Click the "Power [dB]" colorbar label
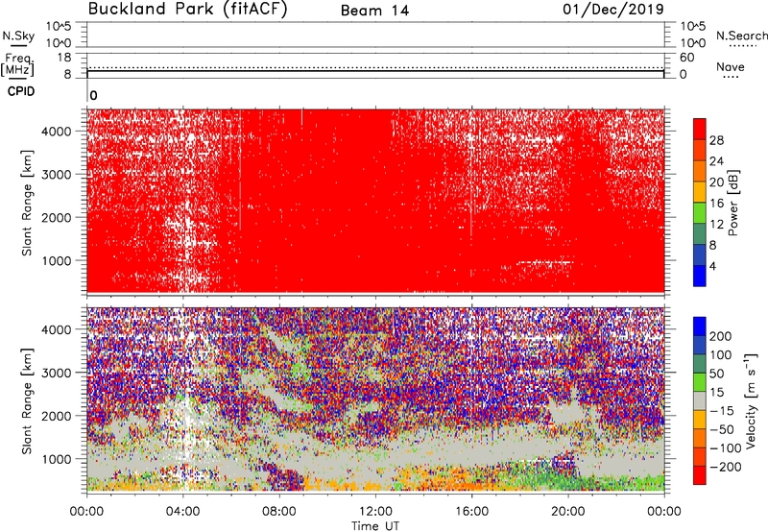768x532 pixels. click(x=732, y=203)
